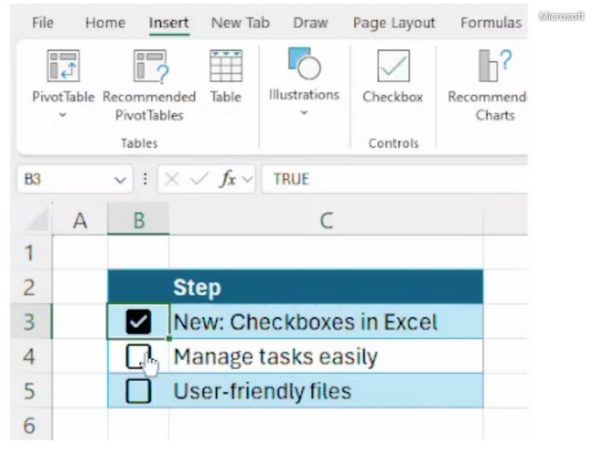Open Recommended PivotTables

(150, 84)
